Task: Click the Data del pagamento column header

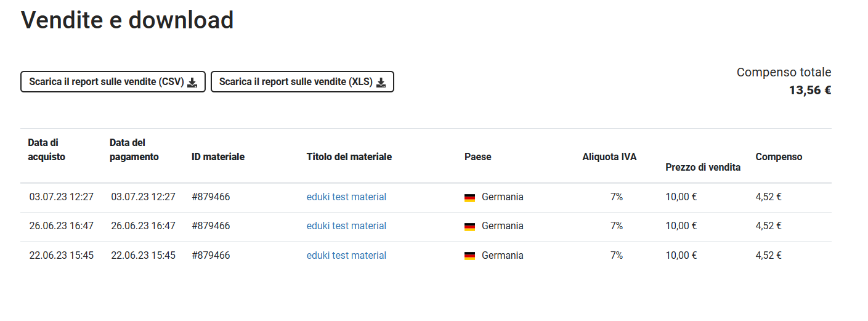Action: click(x=134, y=150)
